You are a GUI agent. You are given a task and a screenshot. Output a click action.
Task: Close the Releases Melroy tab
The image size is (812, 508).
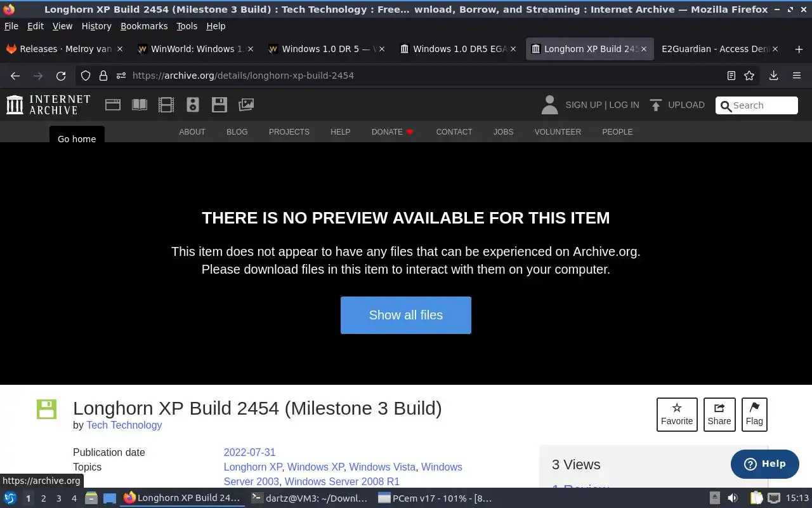[x=120, y=49]
